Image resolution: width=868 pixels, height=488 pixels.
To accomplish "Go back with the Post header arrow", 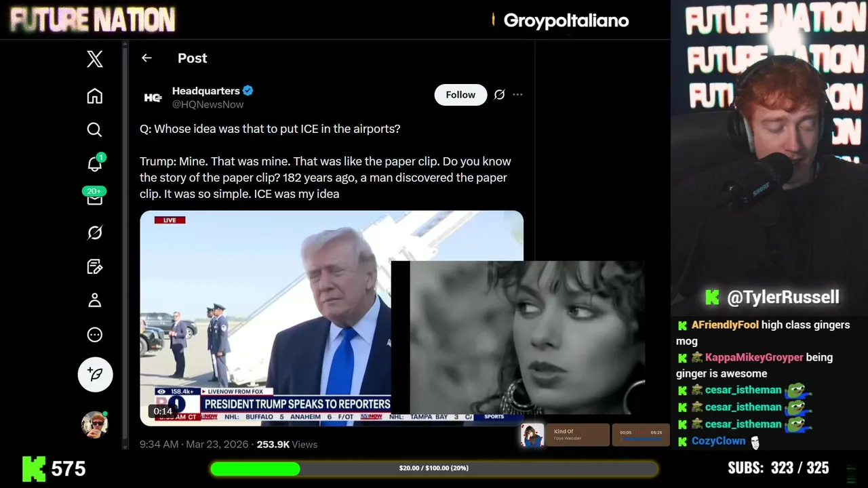I will coord(146,58).
